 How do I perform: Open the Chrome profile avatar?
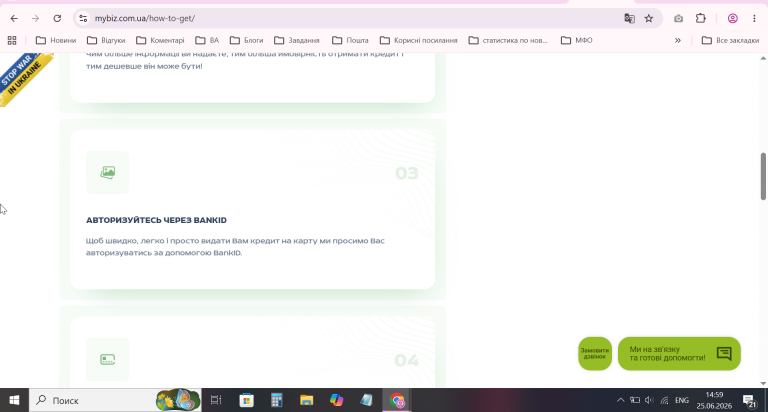(732, 19)
